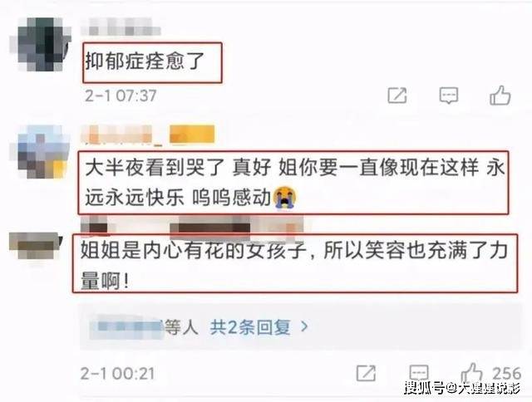Open reply box for 2-1 00:21 comment
This screenshot has height=402, width=532.
[419, 373]
